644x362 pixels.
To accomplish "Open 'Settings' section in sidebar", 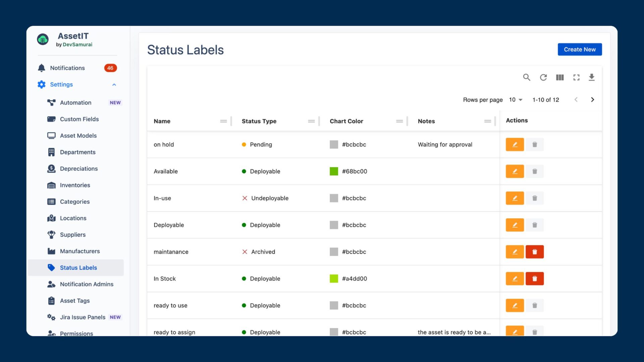I will [61, 84].
